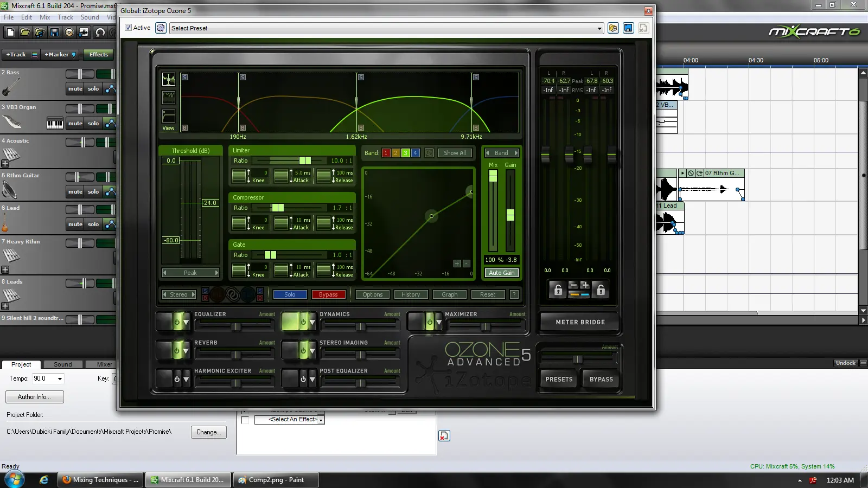This screenshot has height=488, width=868.
Task: Click the minus button on transfer curve graph
Action: pos(467,264)
